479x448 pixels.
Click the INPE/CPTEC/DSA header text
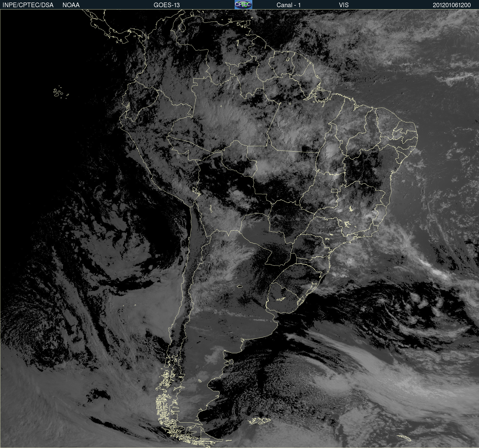coord(28,5)
